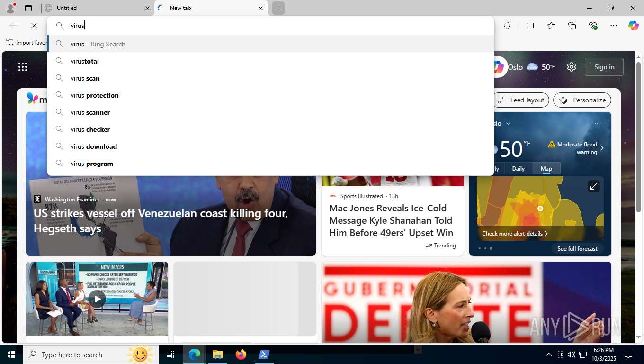Open the Collections icon
Image resolution: width=644 pixels, height=364 pixels.
pyautogui.click(x=572, y=26)
